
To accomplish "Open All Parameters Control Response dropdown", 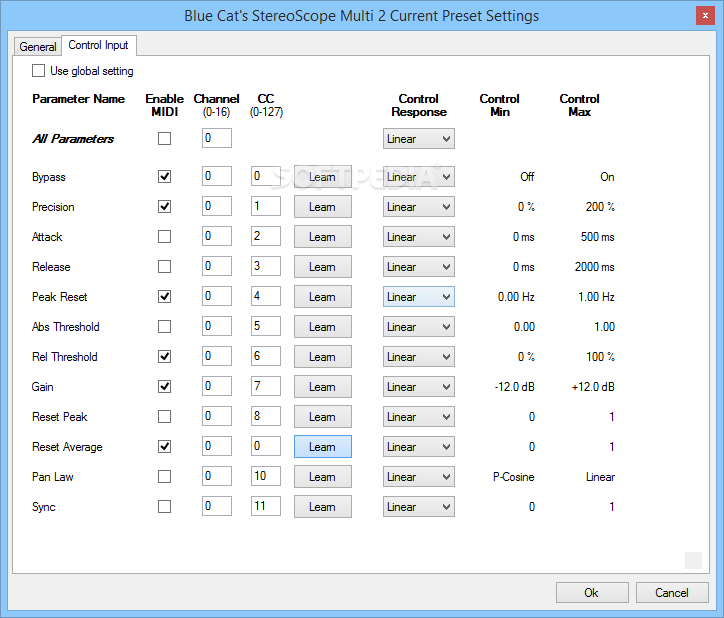I will (419, 139).
